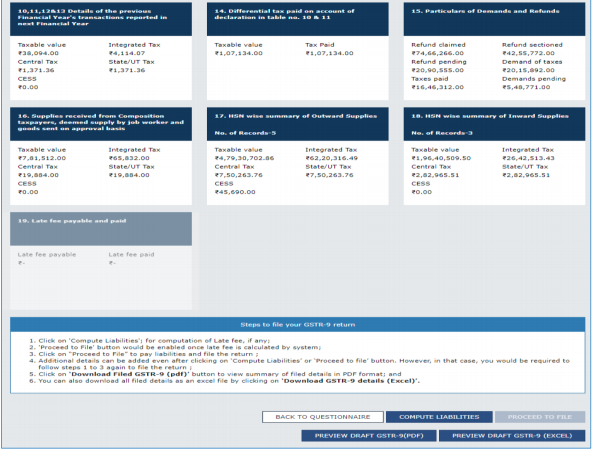Click Taxes paid value ₹16,46,312.00
594x450 pixels.
coord(438,87)
